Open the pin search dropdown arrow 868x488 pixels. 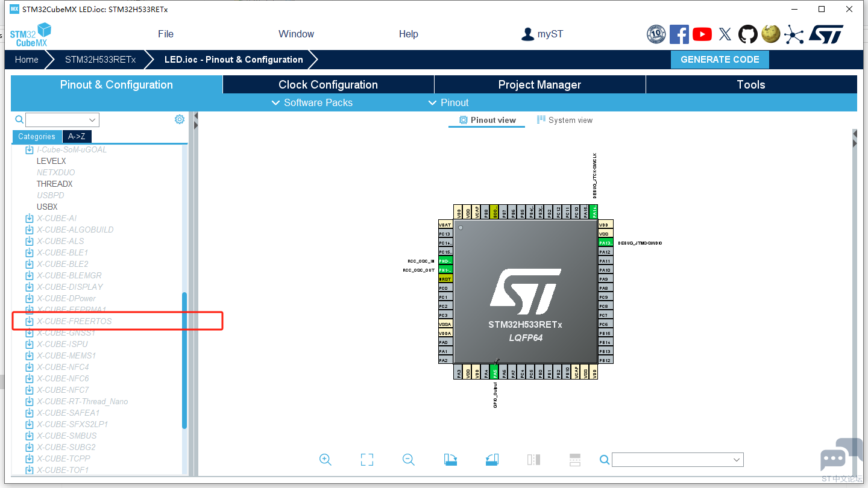click(737, 460)
